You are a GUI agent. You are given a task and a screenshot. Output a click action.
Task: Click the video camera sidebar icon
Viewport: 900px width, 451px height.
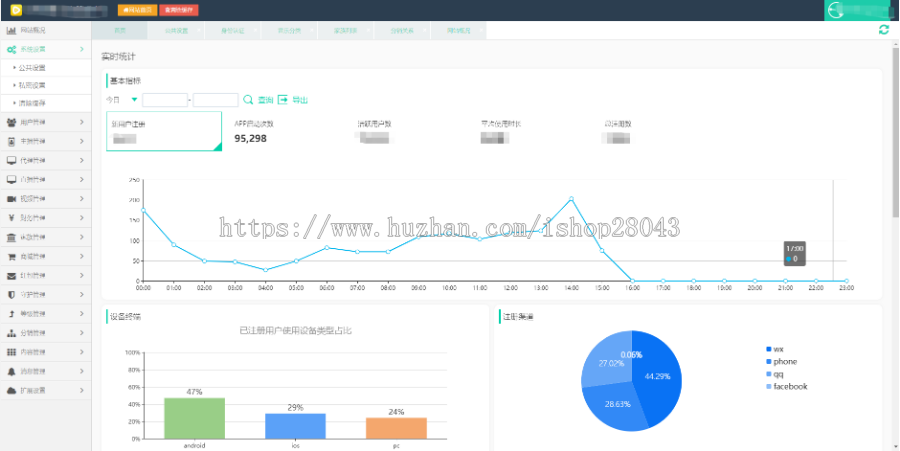click(x=11, y=198)
